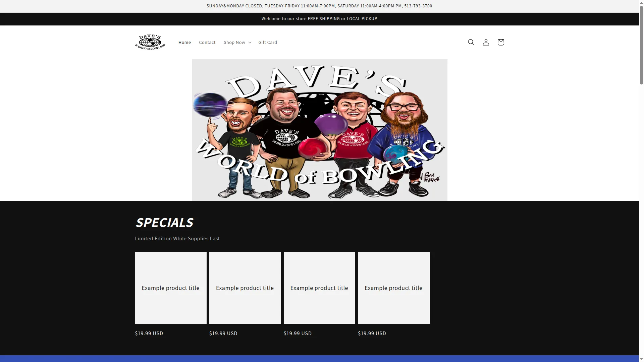This screenshot has height=362, width=644.
Task: Open the account login icon
Action: (486, 42)
